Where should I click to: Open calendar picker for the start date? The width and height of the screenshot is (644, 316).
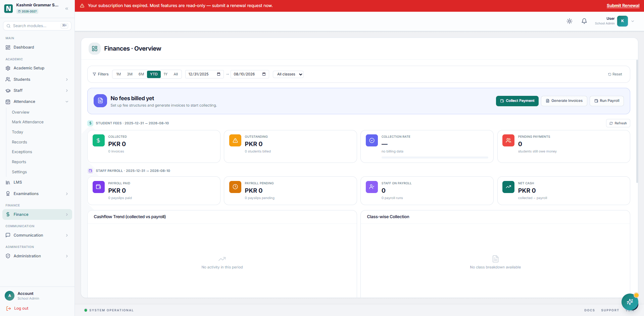[218, 74]
